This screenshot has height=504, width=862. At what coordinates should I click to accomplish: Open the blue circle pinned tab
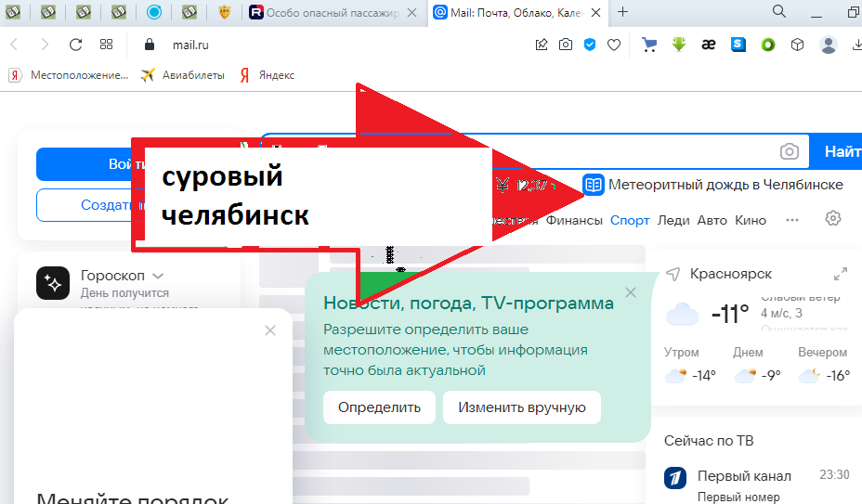(x=154, y=12)
